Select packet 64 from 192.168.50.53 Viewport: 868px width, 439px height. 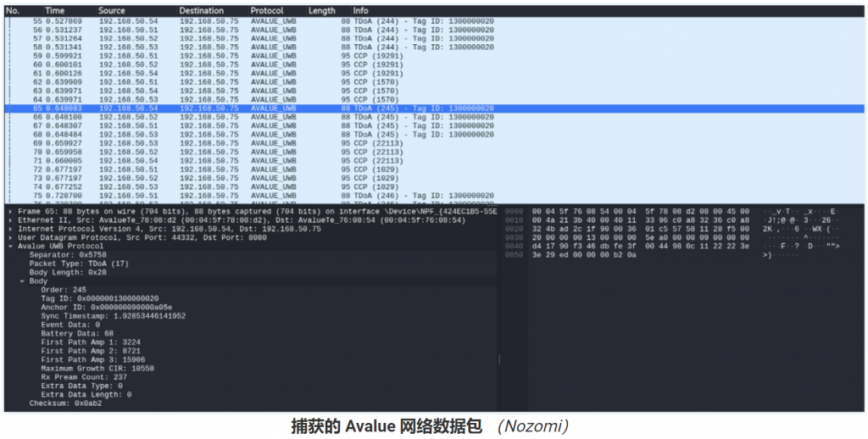[435, 100]
